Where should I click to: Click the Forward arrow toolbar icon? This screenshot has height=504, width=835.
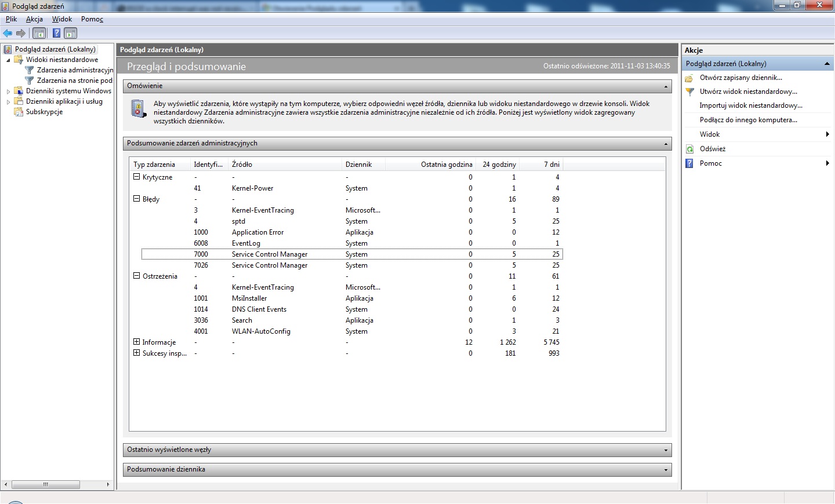(x=21, y=33)
